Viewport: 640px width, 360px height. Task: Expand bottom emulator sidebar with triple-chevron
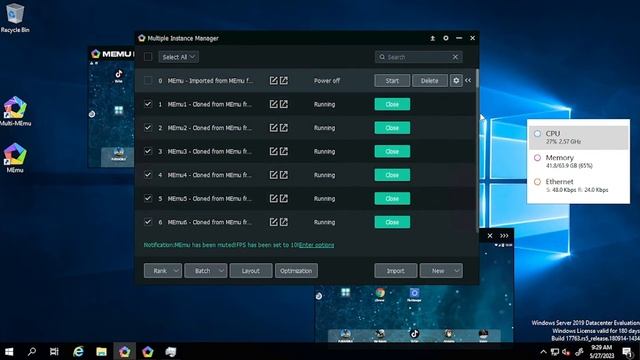coord(504,236)
